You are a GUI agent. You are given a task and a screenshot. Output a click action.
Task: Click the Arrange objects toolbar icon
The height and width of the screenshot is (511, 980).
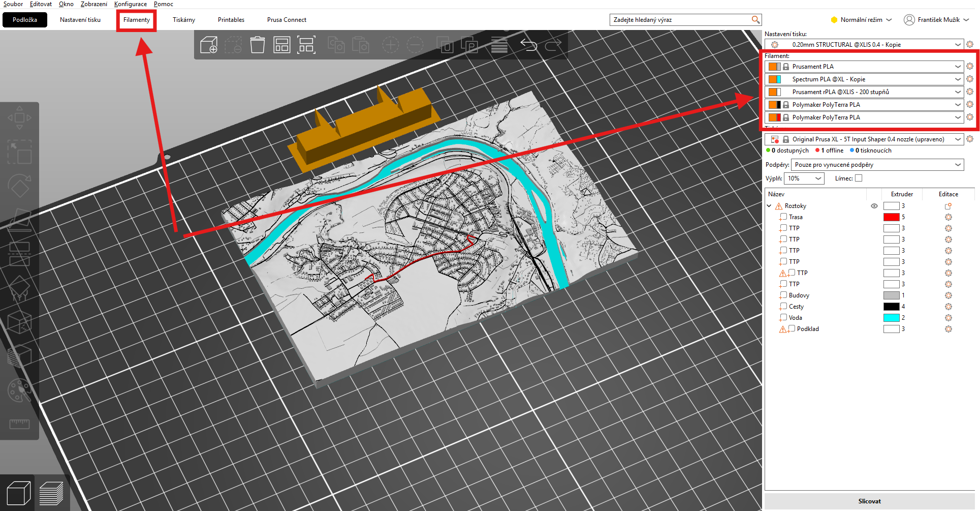point(282,45)
